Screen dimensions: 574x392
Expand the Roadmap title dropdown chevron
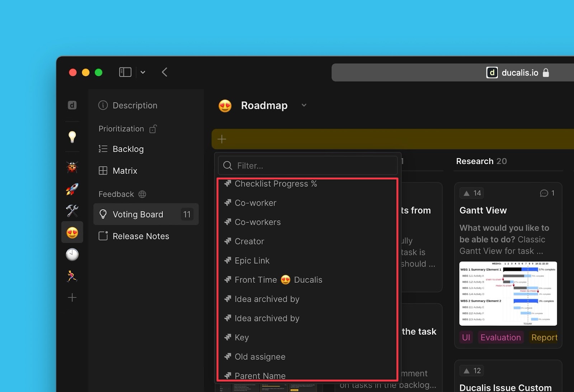tap(304, 105)
